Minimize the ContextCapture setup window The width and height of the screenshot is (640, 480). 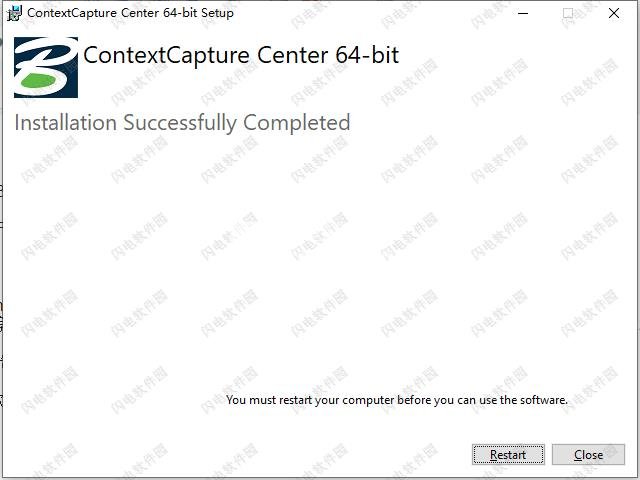click(523, 13)
